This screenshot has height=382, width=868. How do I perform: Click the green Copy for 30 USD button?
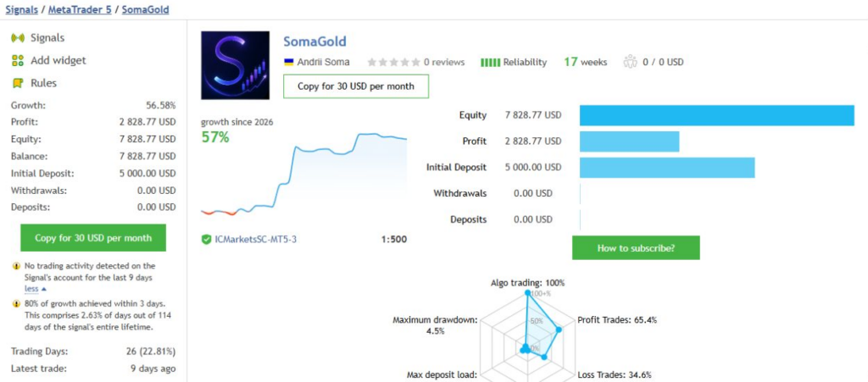point(93,238)
